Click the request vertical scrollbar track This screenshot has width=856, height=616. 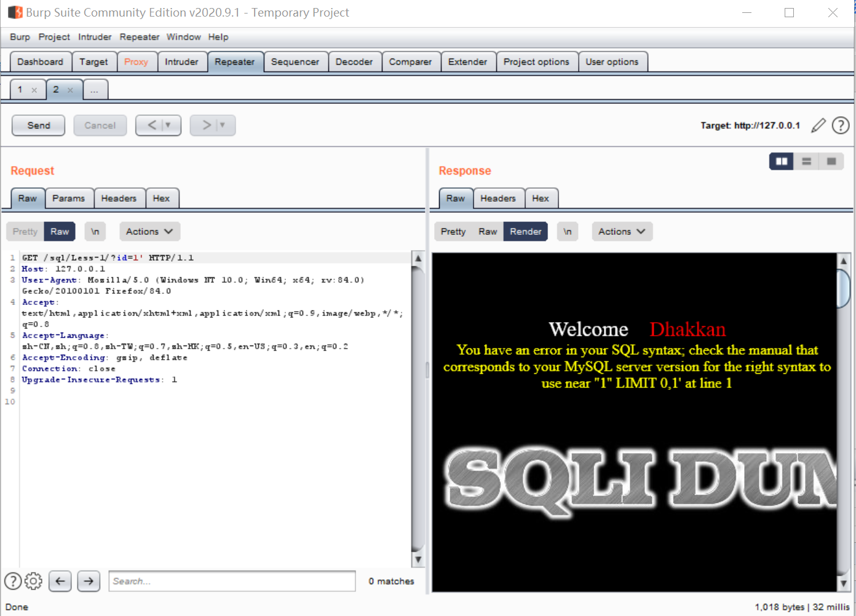[x=418, y=409]
